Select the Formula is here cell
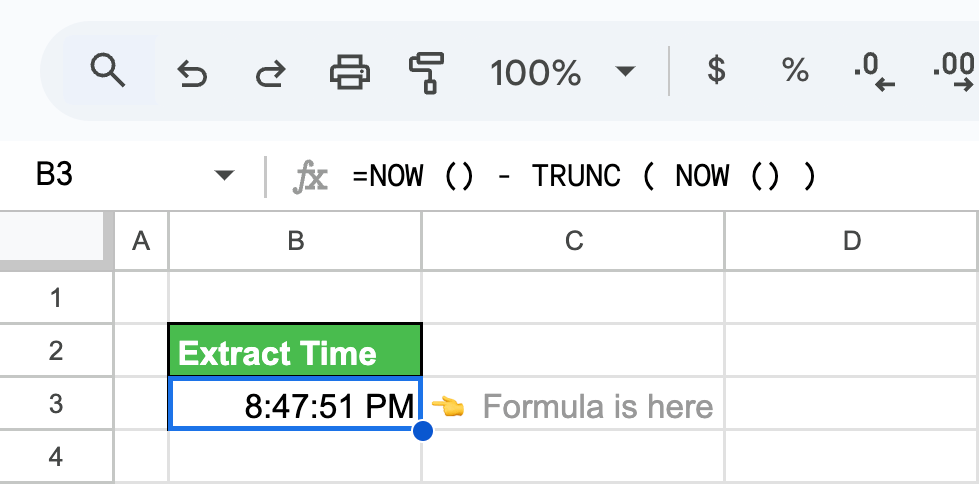This screenshot has height=484, width=979. [x=573, y=404]
